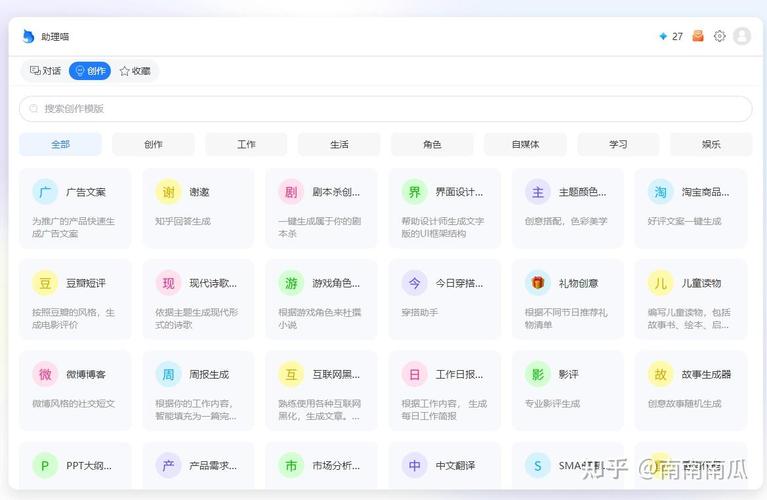Viewport: 767px width, 500px height.
Task: Click the 创意故事随机生成 description text
Action: point(685,404)
